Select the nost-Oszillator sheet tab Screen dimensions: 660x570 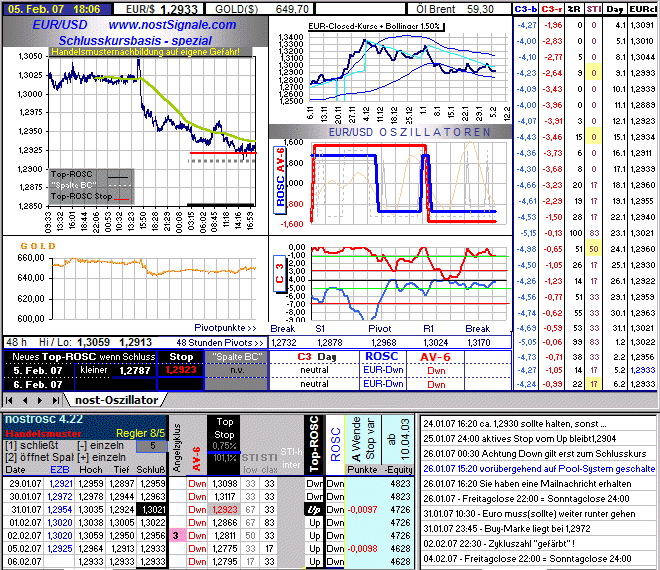(116, 400)
